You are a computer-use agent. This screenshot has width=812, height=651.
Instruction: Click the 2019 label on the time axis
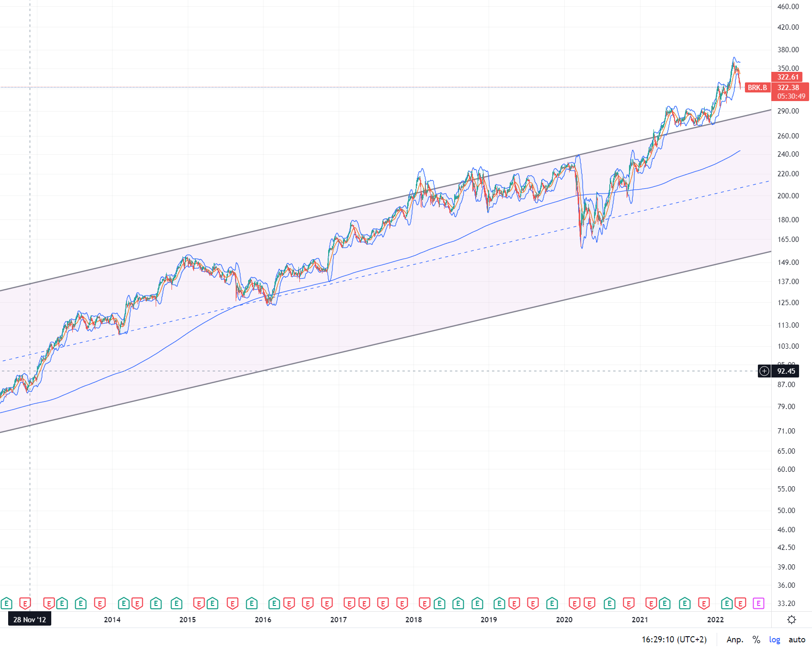point(488,619)
